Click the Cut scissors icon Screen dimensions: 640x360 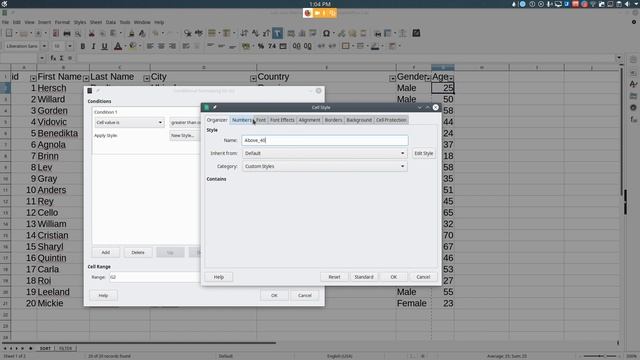click(x=92, y=33)
